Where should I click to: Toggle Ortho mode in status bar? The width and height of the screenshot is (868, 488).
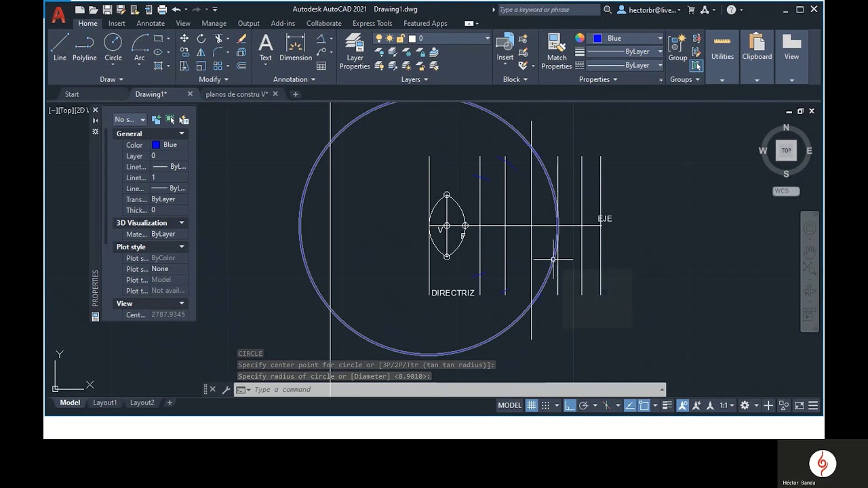(570, 405)
